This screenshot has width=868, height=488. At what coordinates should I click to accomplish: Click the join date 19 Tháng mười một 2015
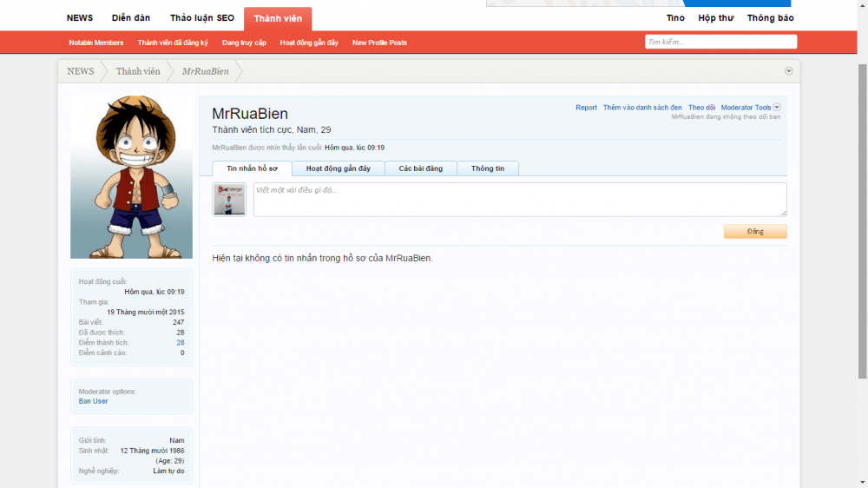tap(146, 313)
